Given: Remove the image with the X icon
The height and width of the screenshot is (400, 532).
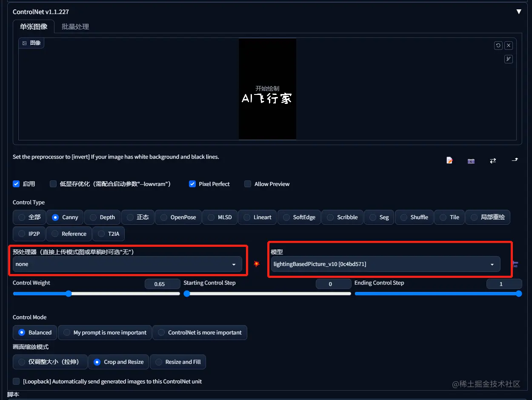Looking at the screenshot, I should click(509, 45).
